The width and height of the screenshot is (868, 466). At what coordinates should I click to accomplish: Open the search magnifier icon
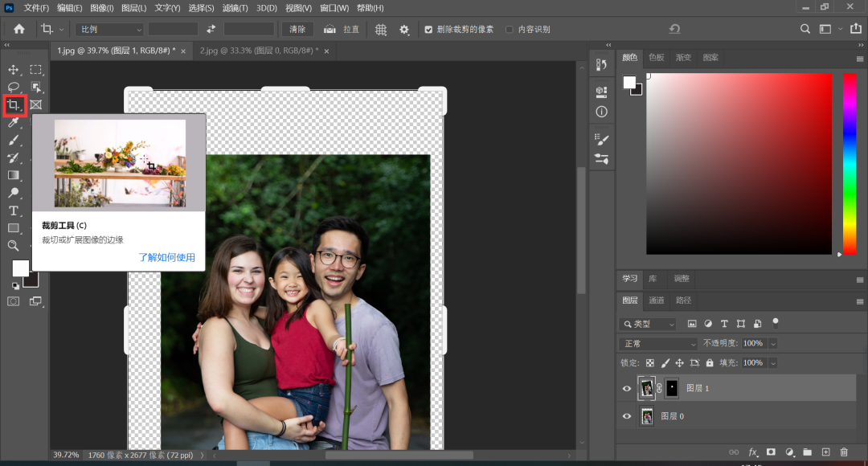tap(805, 29)
